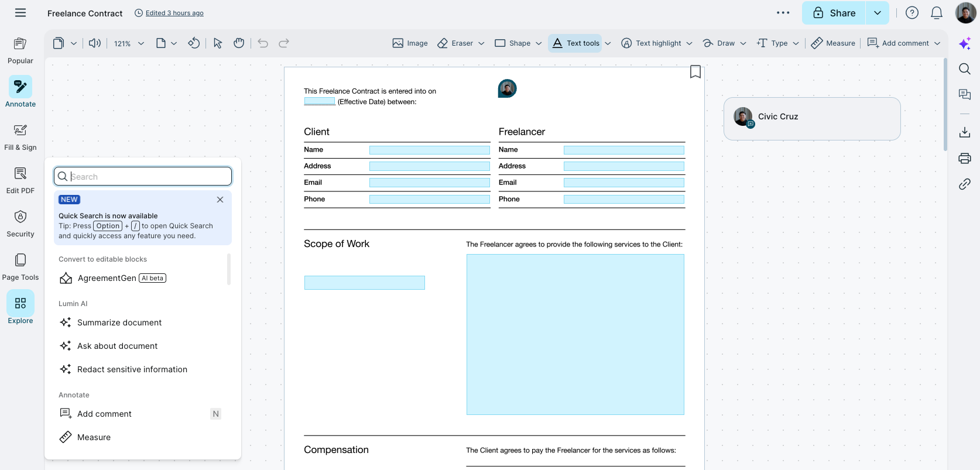Viewport: 980px width, 470px height.
Task: Expand the zoom level dropdown at 121%
Action: pyautogui.click(x=141, y=43)
